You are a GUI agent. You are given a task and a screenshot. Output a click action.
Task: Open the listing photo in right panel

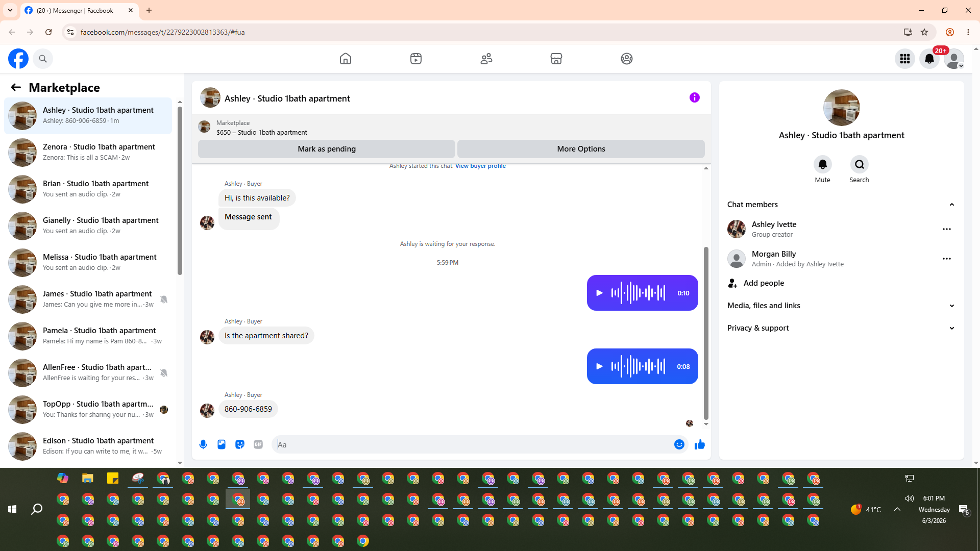842,108
